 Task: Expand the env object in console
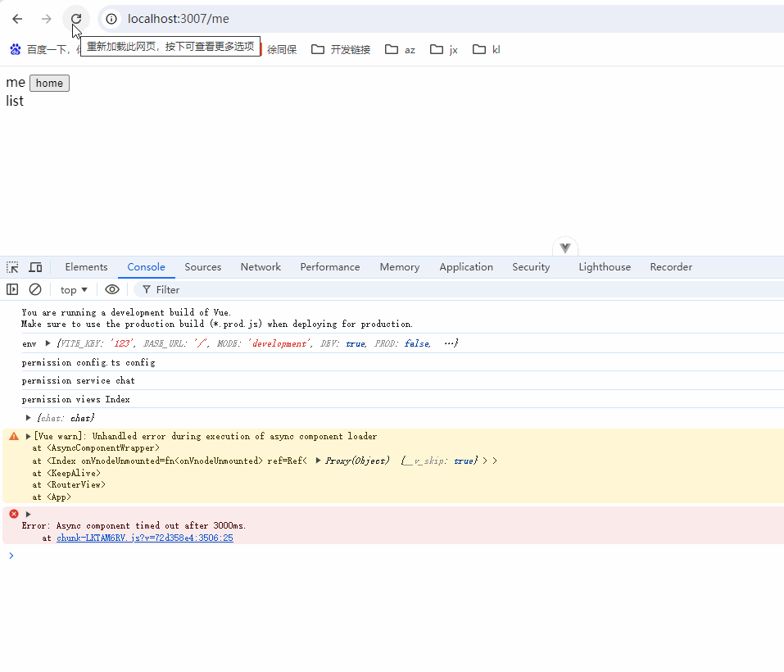(x=48, y=343)
